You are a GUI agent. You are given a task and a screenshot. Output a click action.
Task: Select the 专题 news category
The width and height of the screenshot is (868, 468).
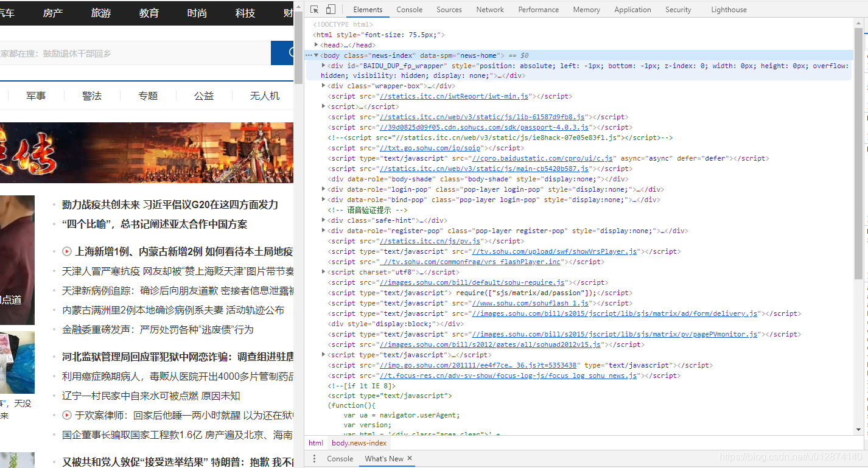(148, 96)
